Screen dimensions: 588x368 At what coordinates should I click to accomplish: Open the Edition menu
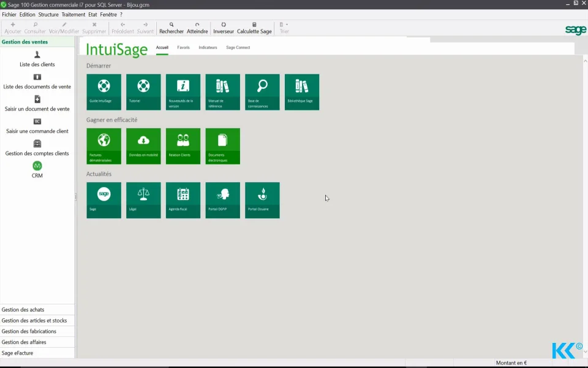tap(28, 15)
